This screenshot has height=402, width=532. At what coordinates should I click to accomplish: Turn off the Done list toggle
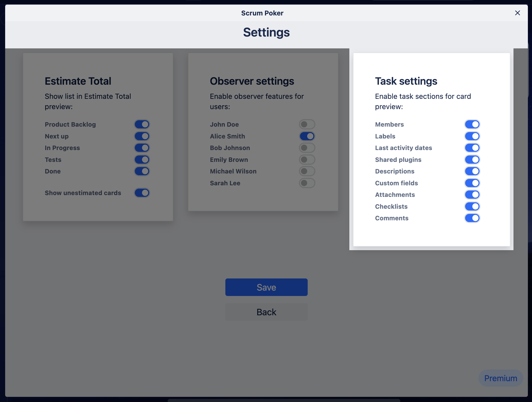pos(142,171)
